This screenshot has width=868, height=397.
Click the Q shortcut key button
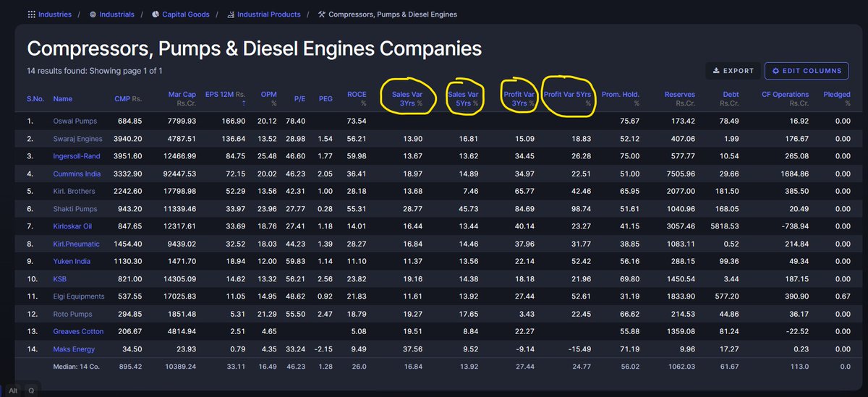point(32,390)
